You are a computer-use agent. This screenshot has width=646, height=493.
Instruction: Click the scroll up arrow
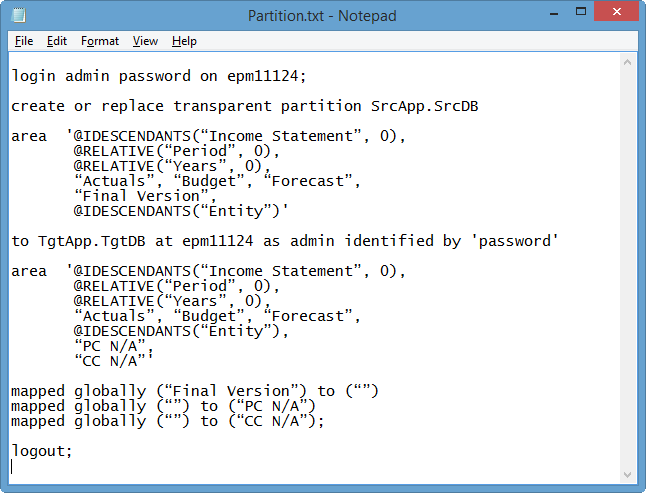pyautogui.click(x=627, y=63)
